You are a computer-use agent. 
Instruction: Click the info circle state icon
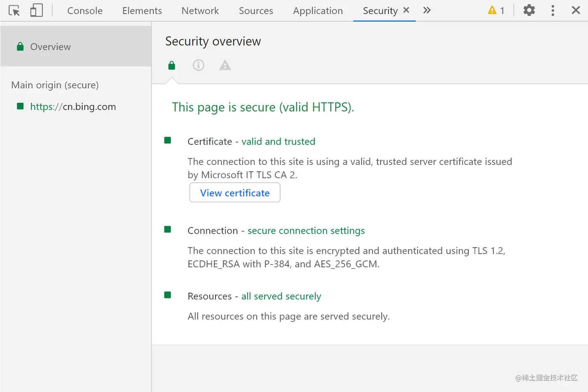198,65
